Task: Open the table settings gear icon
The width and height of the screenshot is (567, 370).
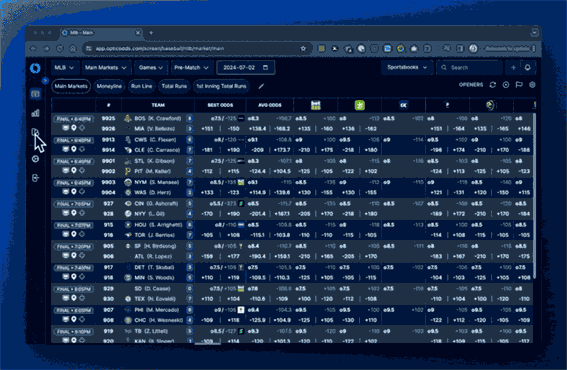Action: (x=532, y=85)
